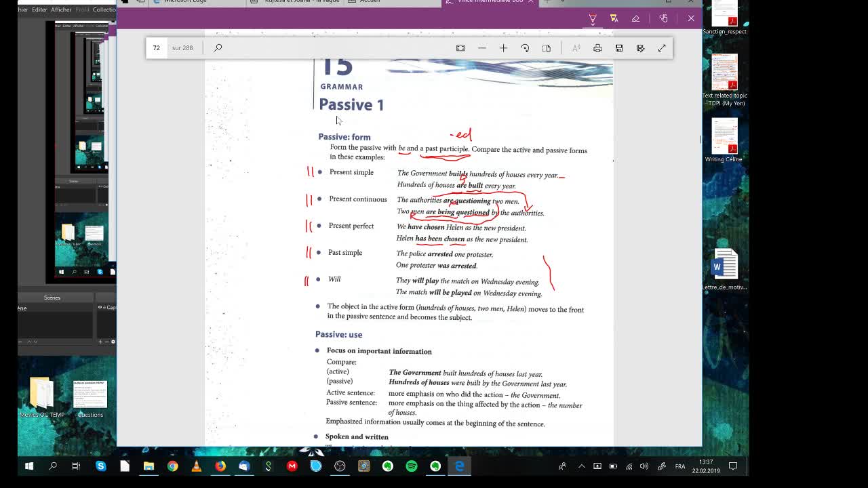The width and height of the screenshot is (868, 488).
Task: Expand the PDF to full screen
Action: point(662,48)
